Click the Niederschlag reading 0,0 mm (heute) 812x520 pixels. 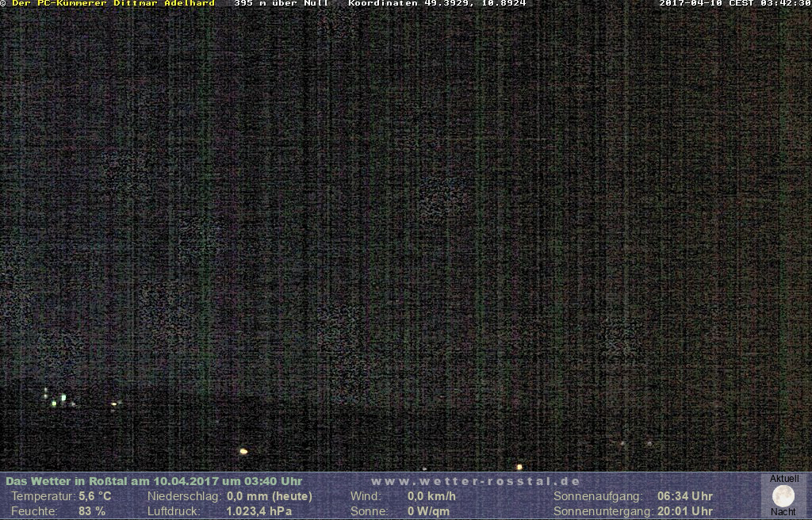269,496
